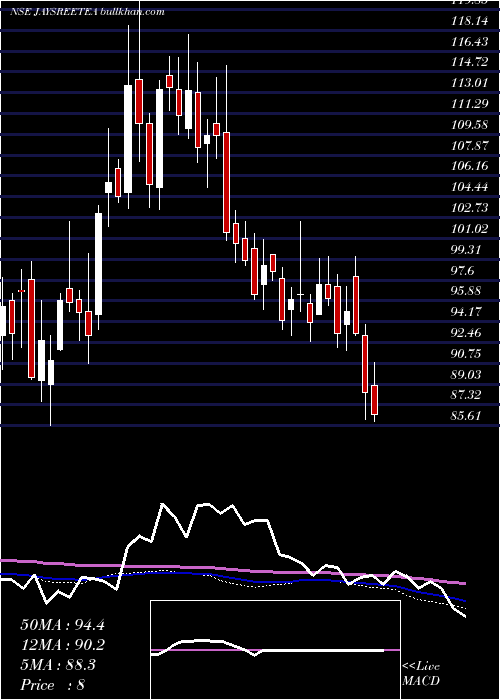
Task: Select the 116.43 price axis label
Action: coord(469,42)
